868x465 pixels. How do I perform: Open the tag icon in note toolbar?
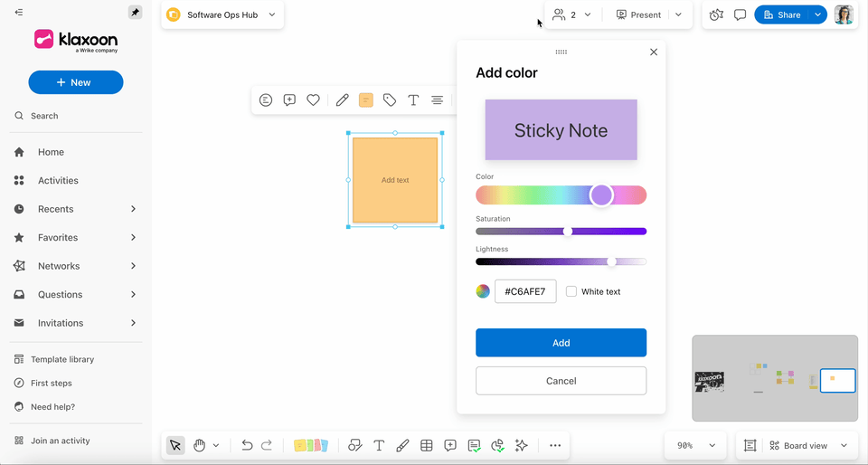[x=390, y=100]
